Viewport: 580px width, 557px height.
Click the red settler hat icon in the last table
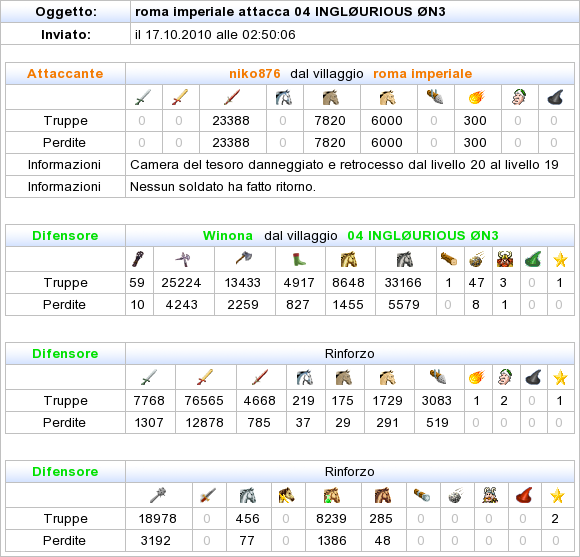tap(524, 495)
